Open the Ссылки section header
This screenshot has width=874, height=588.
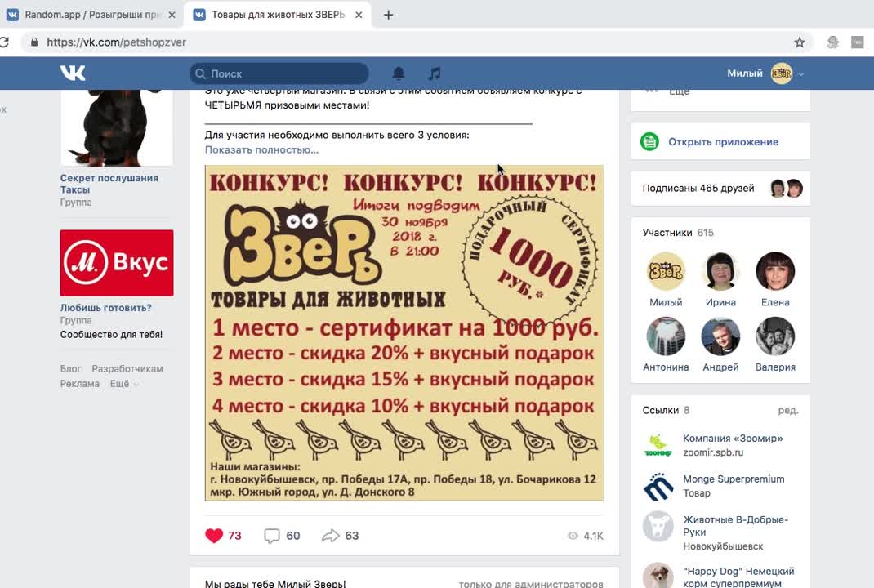tap(666, 410)
